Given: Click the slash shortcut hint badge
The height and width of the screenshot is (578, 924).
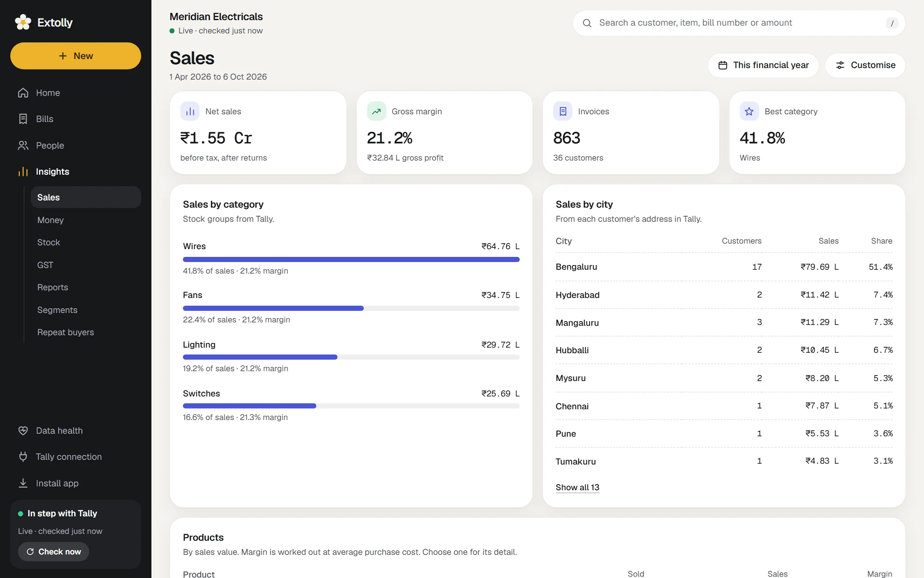Looking at the screenshot, I should coord(892,23).
